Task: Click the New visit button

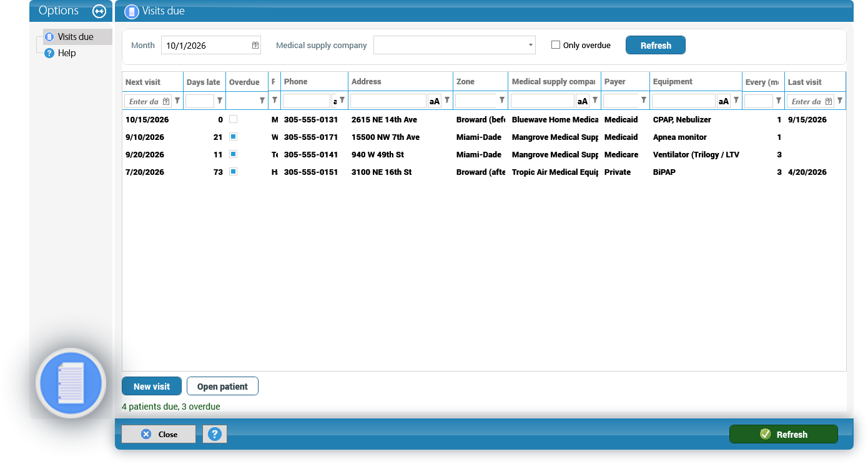Action: [x=152, y=386]
